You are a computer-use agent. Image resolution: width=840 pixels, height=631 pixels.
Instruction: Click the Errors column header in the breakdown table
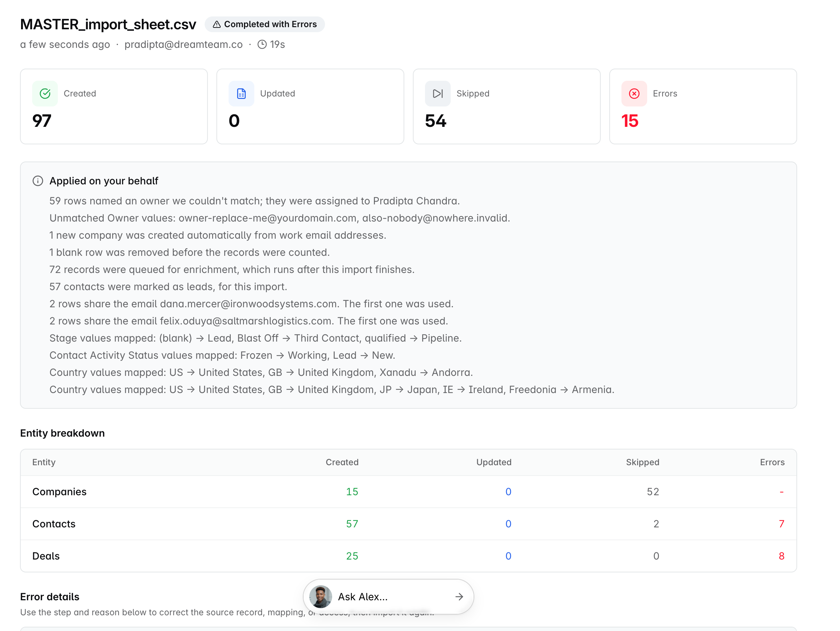point(772,462)
